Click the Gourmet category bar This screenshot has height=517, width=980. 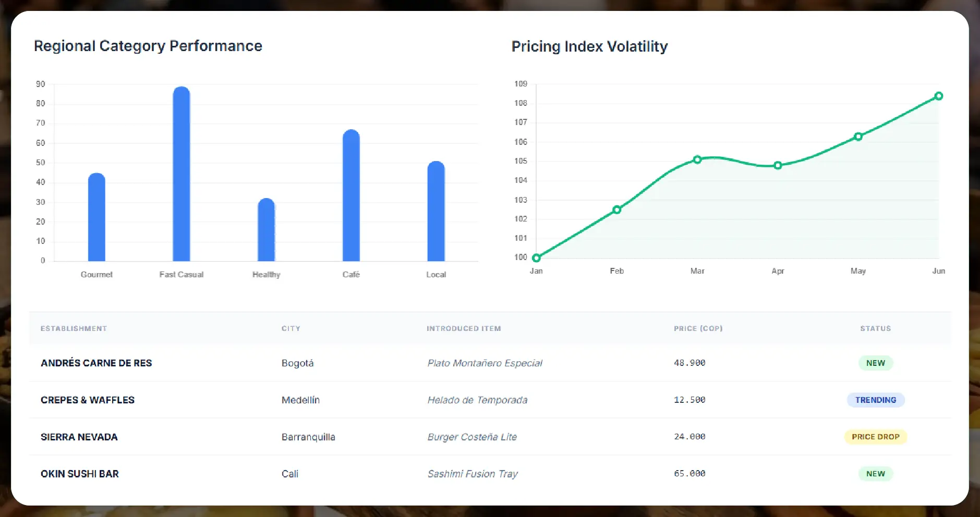click(96, 218)
